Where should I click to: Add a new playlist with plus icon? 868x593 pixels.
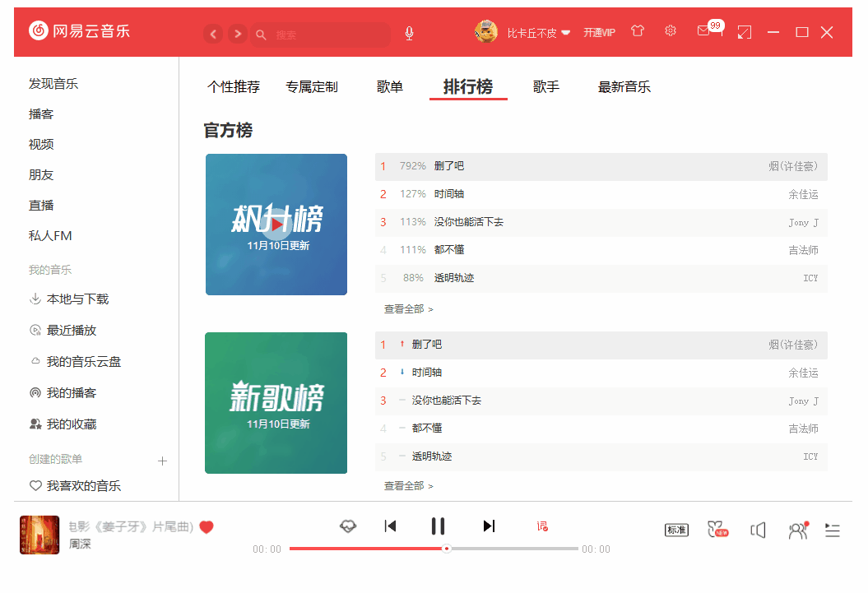tap(162, 461)
